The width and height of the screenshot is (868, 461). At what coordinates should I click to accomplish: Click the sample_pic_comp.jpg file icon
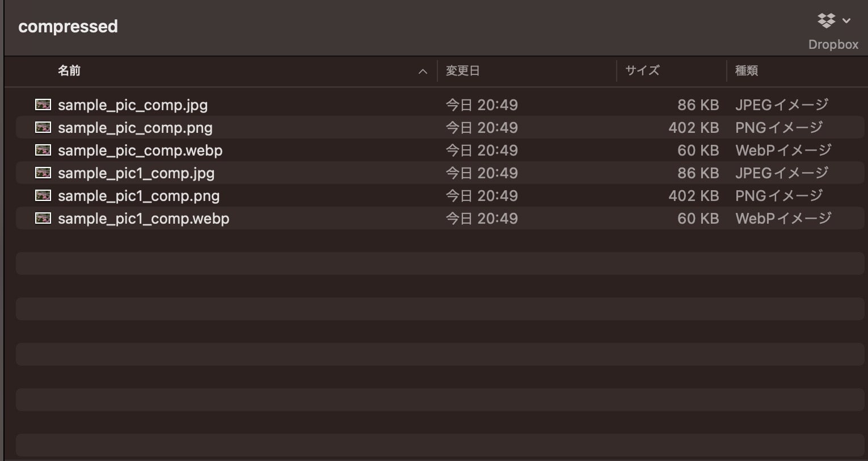click(43, 104)
